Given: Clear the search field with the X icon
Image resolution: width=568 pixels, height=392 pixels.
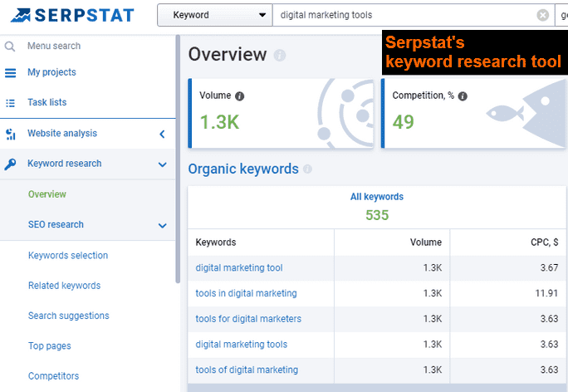Looking at the screenshot, I should pyautogui.click(x=542, y=15).
